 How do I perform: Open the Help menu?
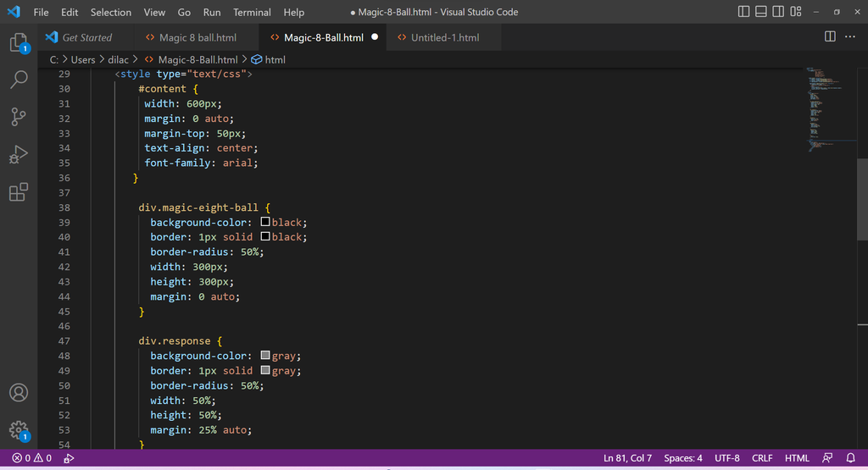294,12
